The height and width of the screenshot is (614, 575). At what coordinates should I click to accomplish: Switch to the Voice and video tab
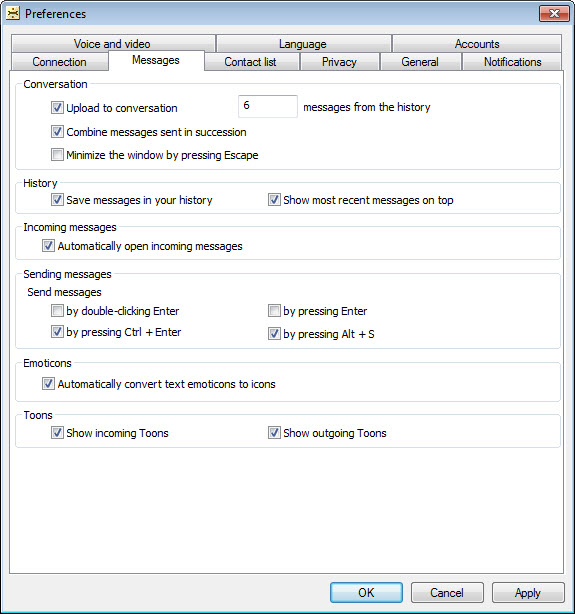113,43
